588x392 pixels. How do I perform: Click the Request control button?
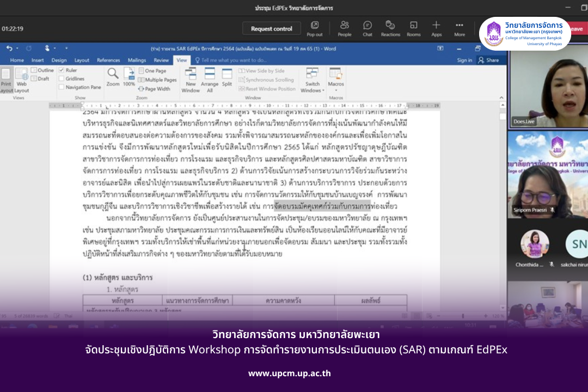(272, 28)
